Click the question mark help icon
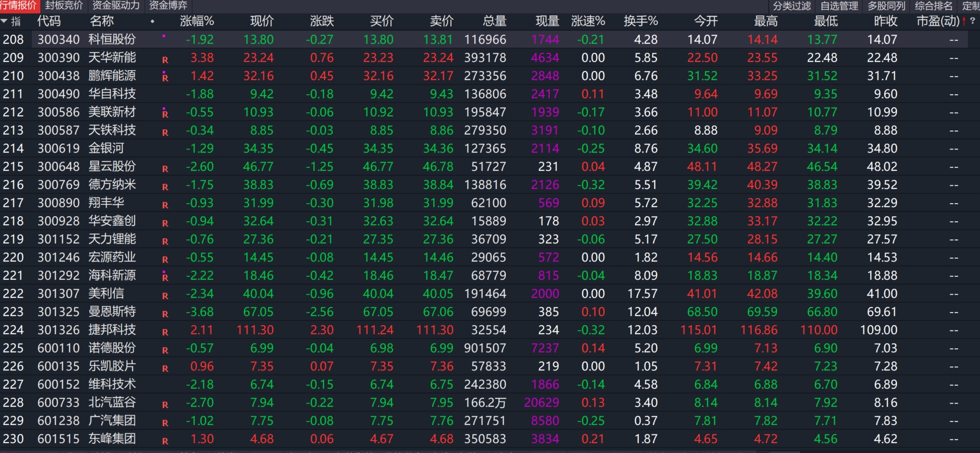Image resolution: width=980 pixels, height=453 pixels. click(973, 21)
